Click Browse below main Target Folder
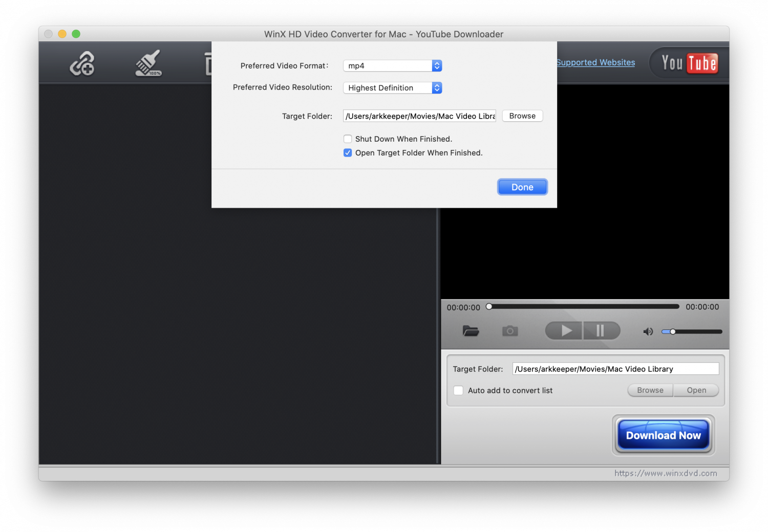Image resolution: width=768 pixels, height=532 pixels. (x=650, y=390)
